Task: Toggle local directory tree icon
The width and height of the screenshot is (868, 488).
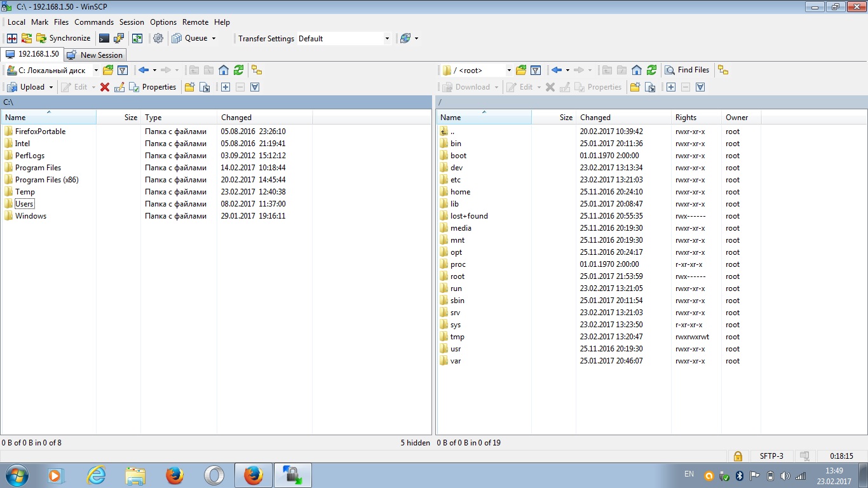Action: click(256, 70)
